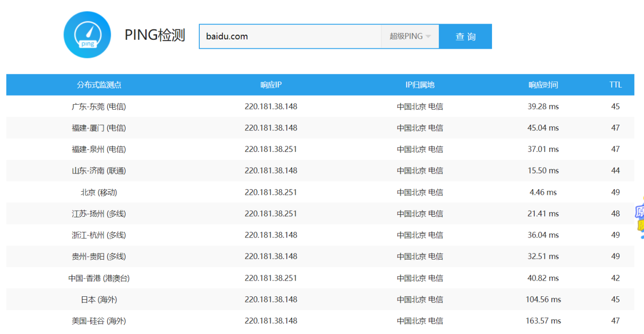Click the 4.46 ms response time
This screenshot has height=334, width=644.
543,192
